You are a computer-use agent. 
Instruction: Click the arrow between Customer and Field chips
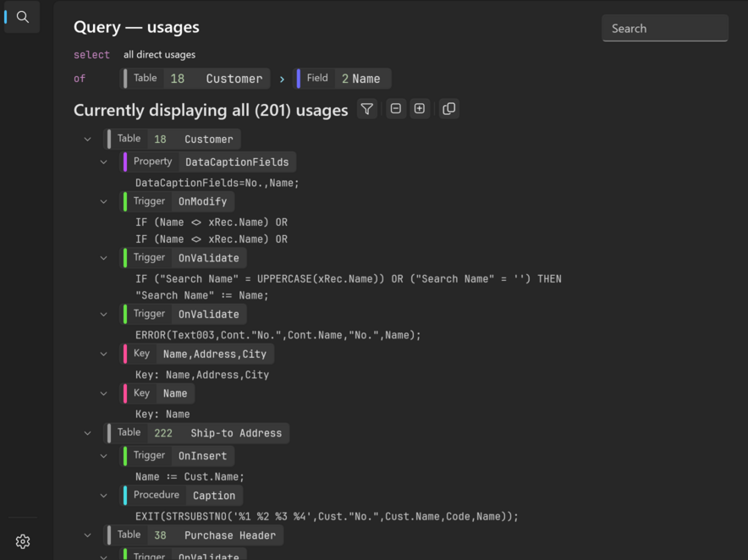pyautogui.click(x=282, y=80)
